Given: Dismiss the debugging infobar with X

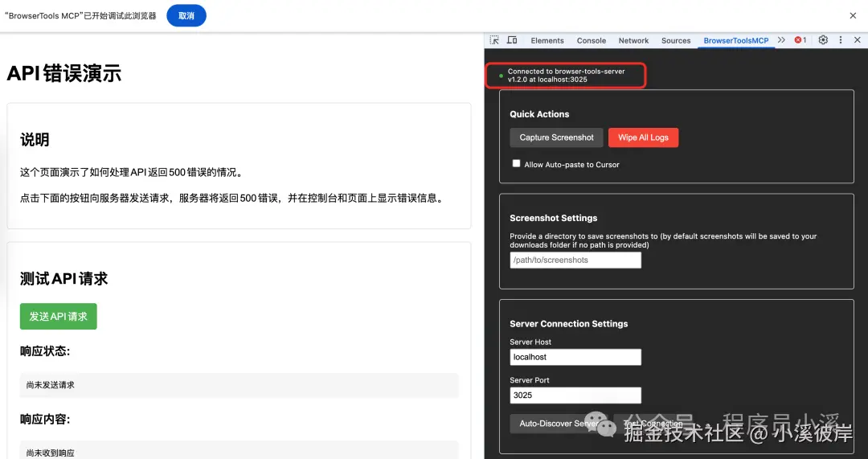Looking at the screenshot, I should point(853,15).
